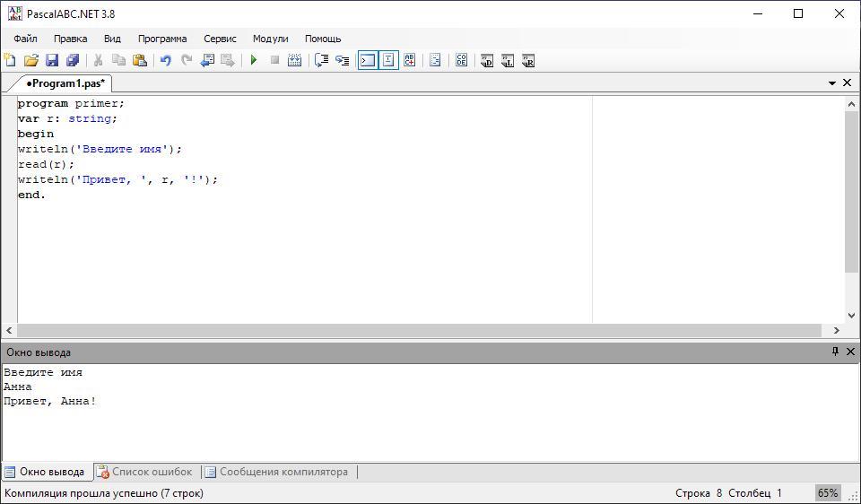Click the horizontal scroll left arrow
This screenshot has width=861, height=504.
(9, 331)
